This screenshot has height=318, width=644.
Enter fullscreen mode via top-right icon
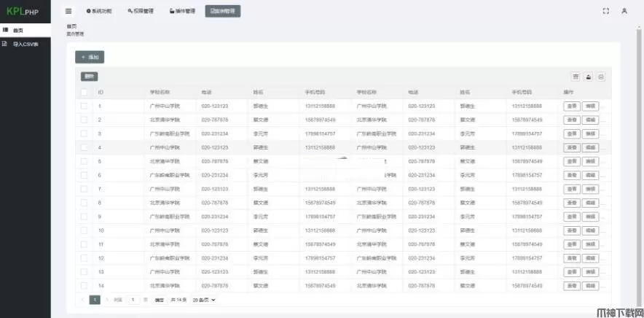[606, 11]
